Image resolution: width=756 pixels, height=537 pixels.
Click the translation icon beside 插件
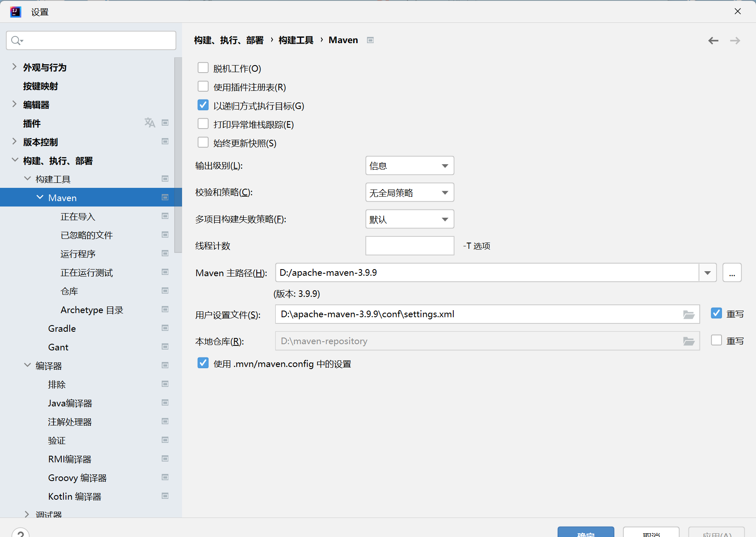[x=150, y=123]
